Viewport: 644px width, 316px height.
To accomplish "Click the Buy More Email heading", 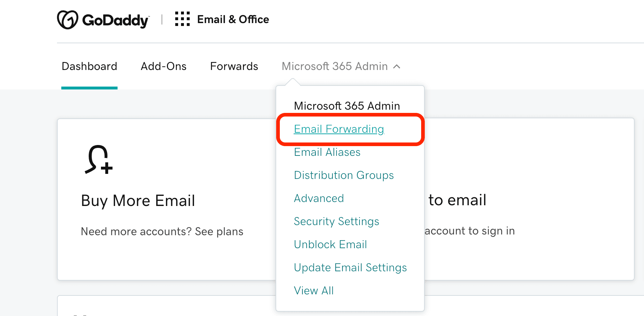I will (x=138, y=201).
